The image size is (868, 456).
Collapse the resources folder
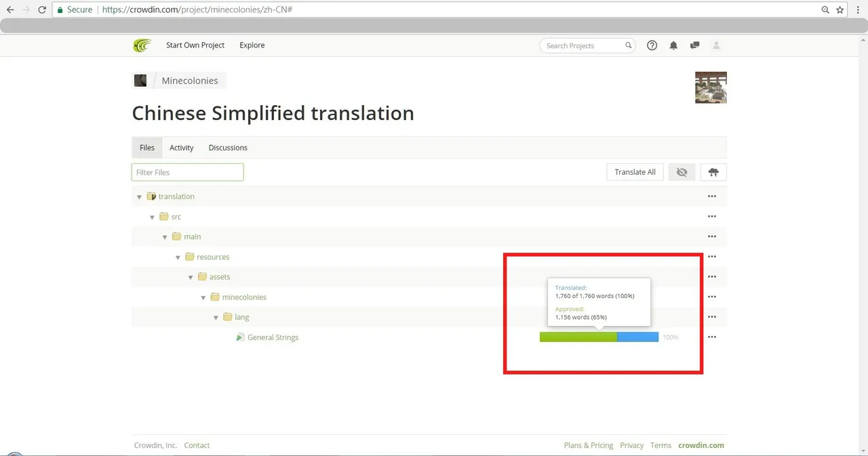tap(178, 257)
